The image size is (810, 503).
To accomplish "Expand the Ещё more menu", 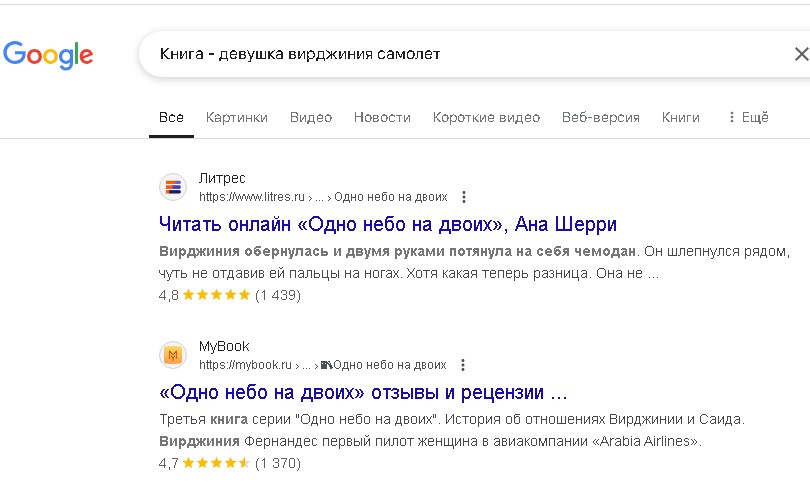I will tap(748, 117).
